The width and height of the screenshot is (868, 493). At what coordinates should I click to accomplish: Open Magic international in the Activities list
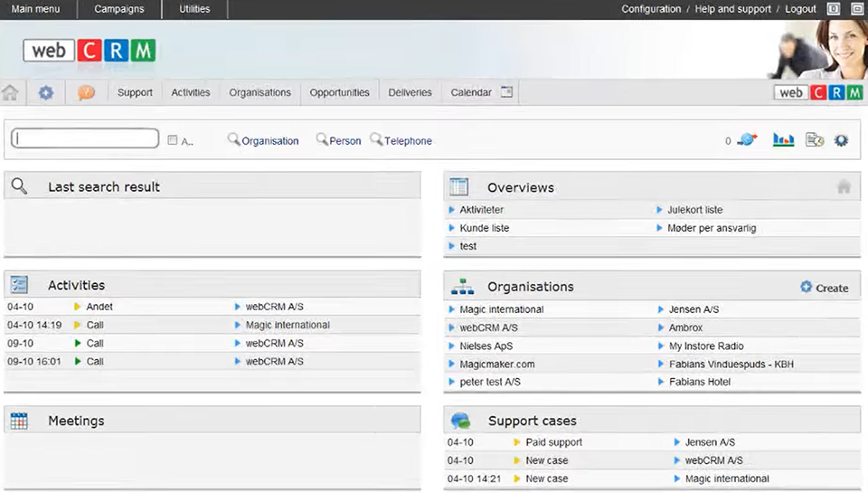[288, 325]
